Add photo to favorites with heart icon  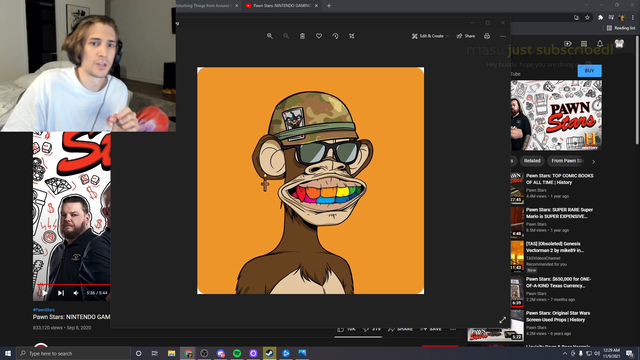pos(319,36)
